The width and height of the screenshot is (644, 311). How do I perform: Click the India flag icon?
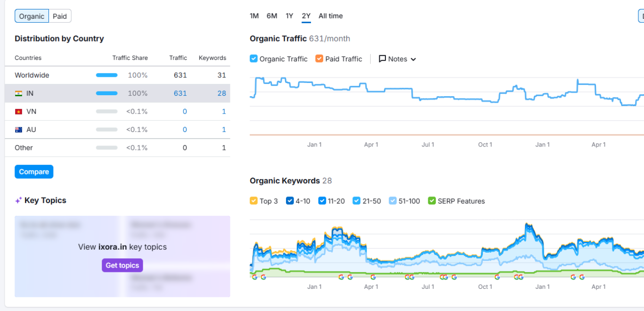click(19, 93)
